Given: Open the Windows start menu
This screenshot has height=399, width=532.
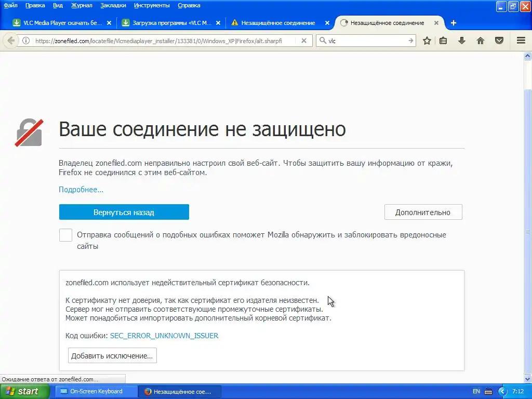Looking at the screenshot, I should pos(24,391).
